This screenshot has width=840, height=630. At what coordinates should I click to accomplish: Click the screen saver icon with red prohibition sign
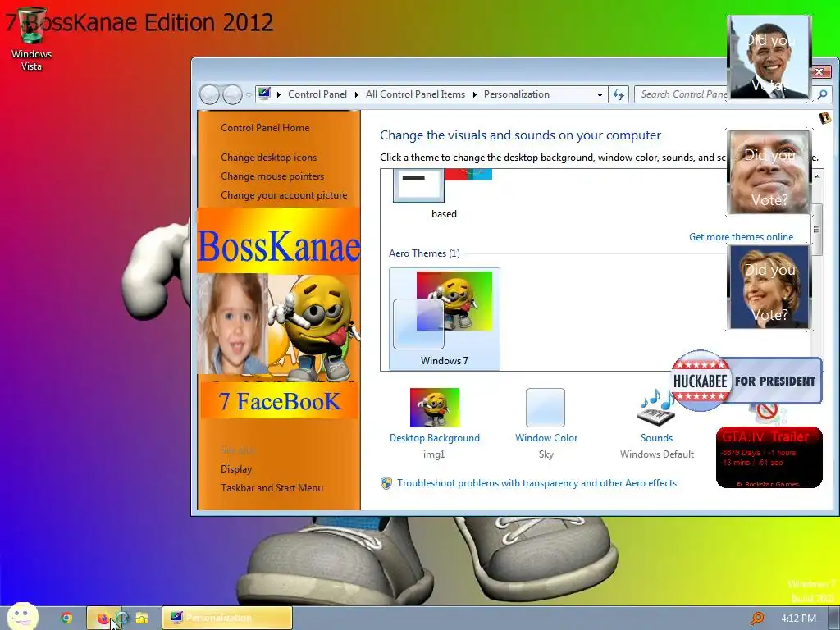coord(768,413)
